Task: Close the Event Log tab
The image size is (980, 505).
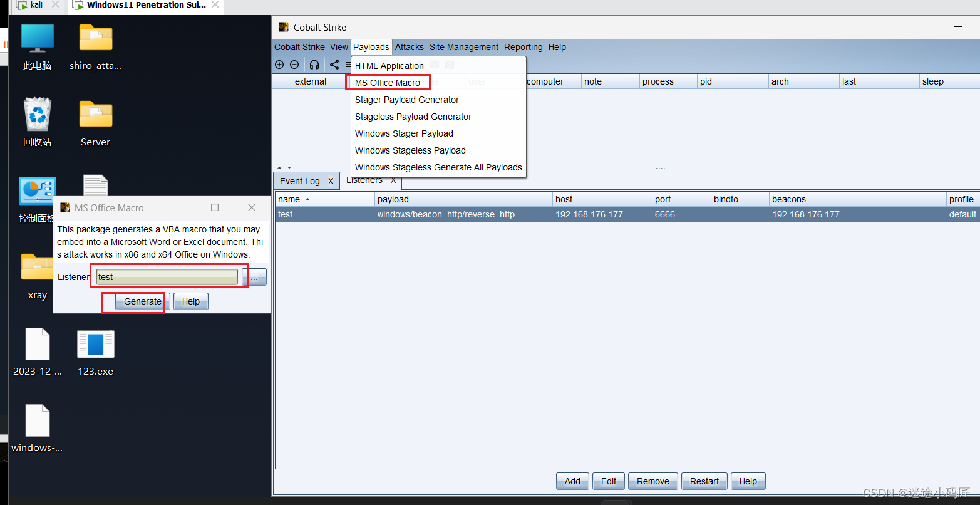Action: (331, 181)
